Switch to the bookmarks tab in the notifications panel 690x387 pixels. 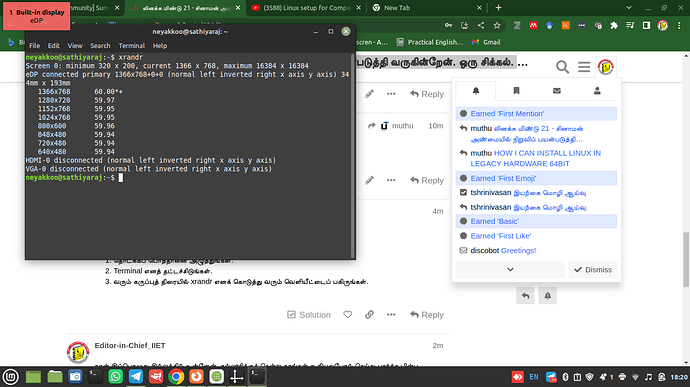click(x=516, y=91)
